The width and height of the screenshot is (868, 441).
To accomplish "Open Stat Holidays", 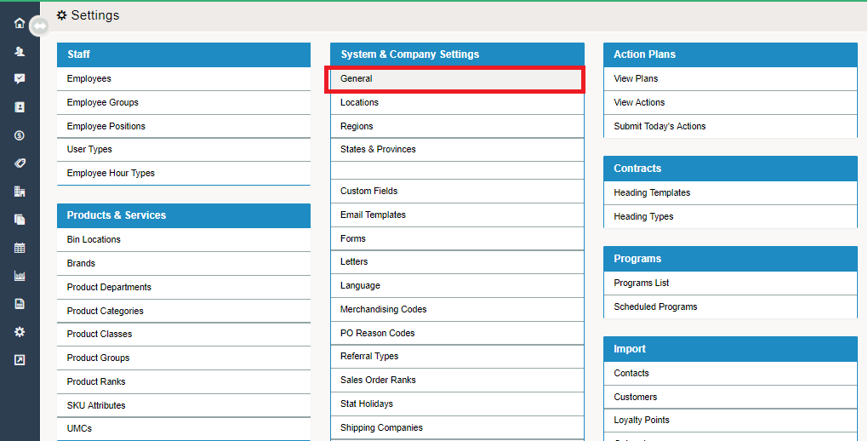I will (x=457, y=404).
